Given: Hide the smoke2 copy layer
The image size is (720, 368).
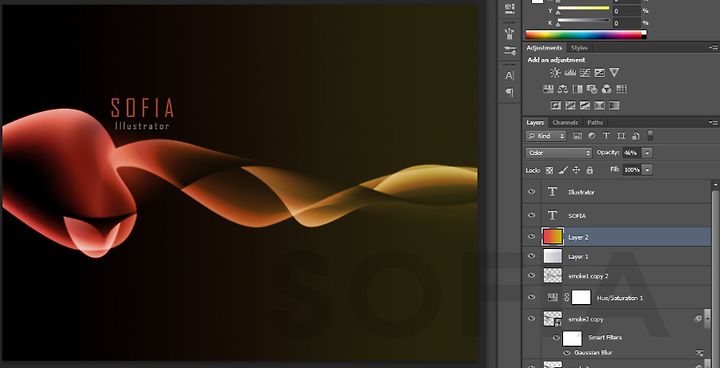Looking at the screenshot, I should [532, 318].
